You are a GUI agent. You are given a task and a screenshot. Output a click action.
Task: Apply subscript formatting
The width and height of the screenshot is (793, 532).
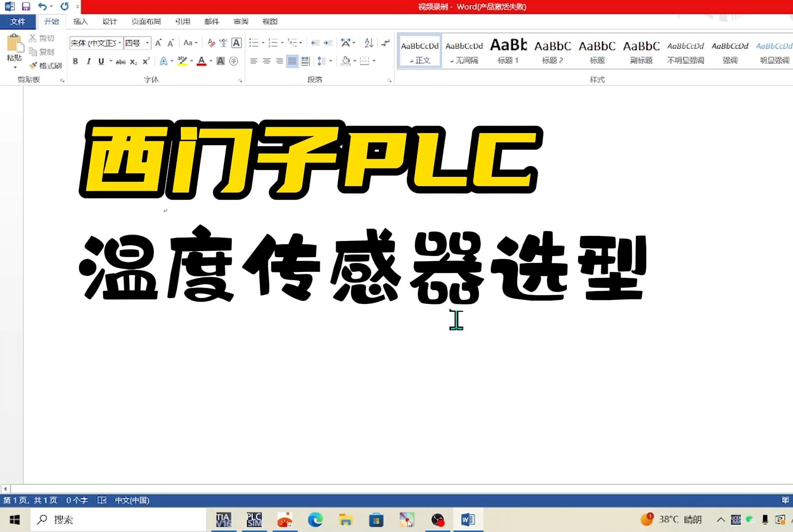tap(134, 61)
